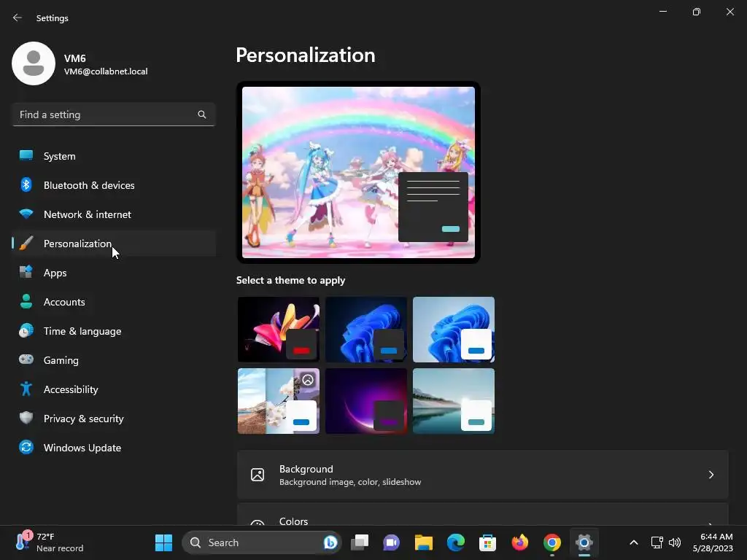The height and width of the screenshot is (560, 747).
Task: Click the network tray icon
Action: coord(657,542)
